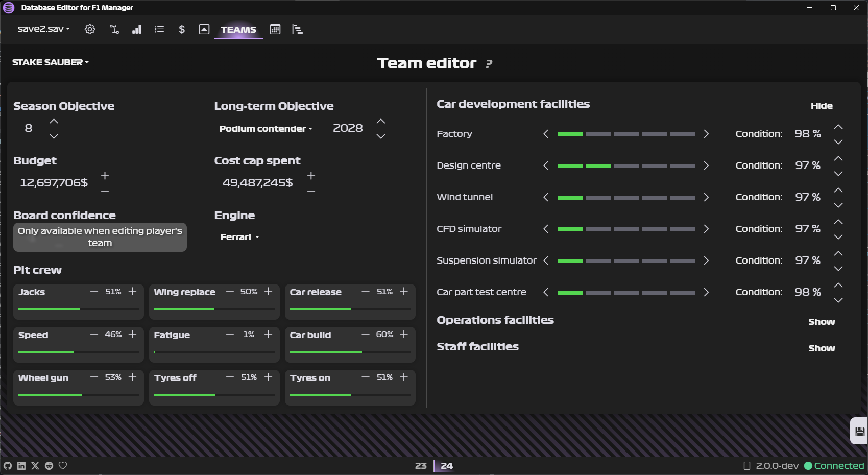Open the LinkedIn link icon

[21, 466]
